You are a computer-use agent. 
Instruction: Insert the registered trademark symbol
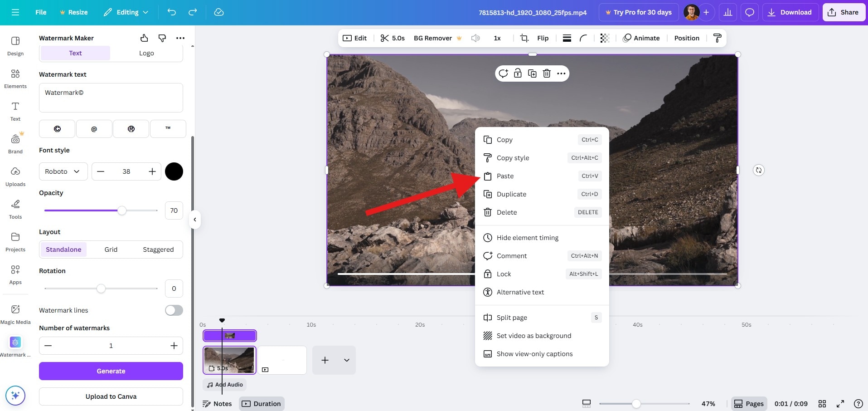(x=131, y=129)
